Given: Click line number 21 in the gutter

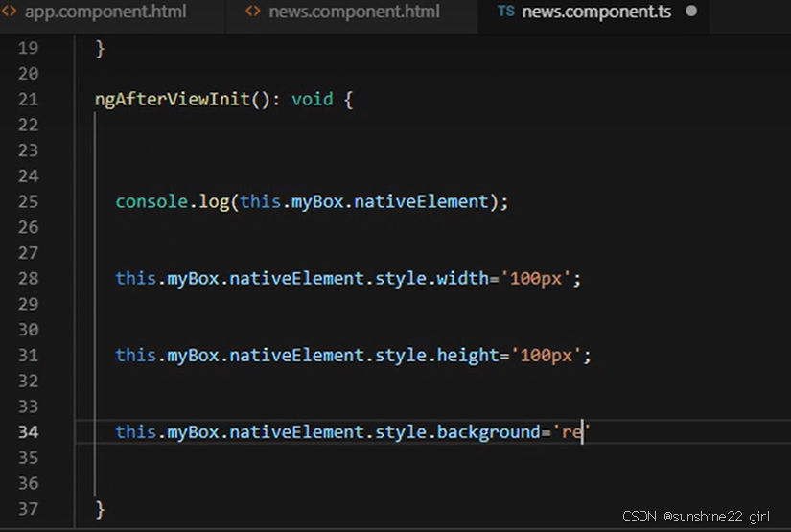Looking at the screenshot, I should tap(28, 100).
